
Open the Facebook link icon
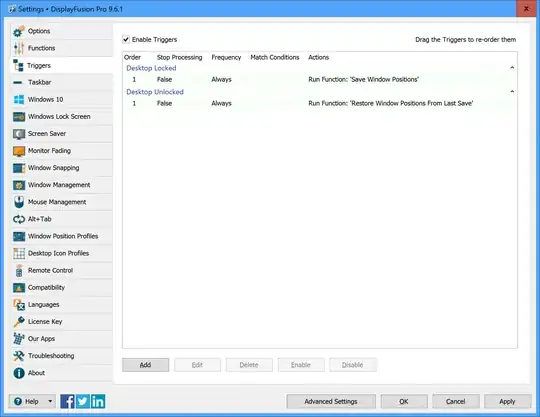pyautogui.click(x=67, y=402)
